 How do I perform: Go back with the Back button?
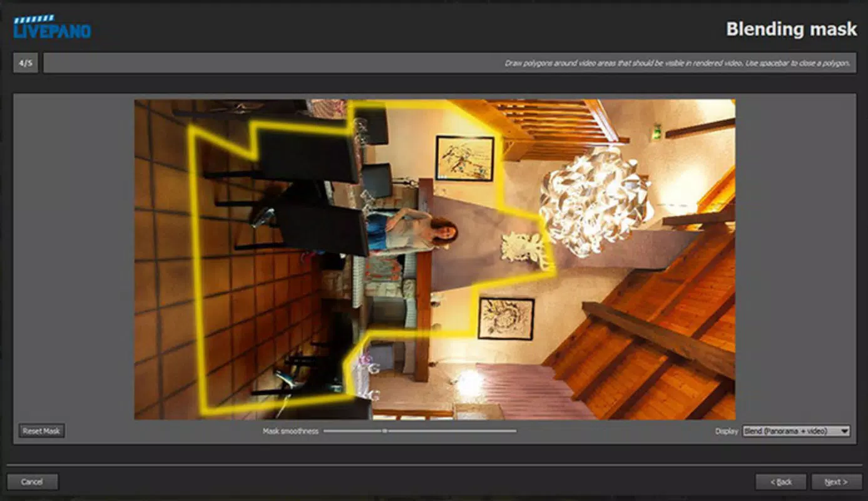[x=780, y=482]
